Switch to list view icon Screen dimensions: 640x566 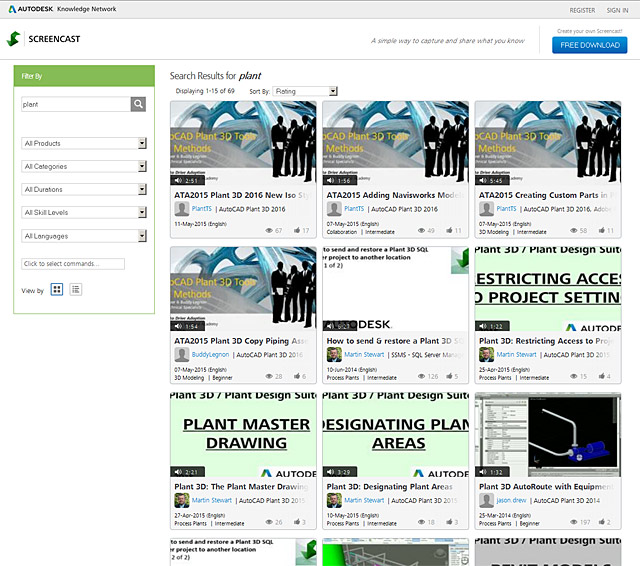(76, 289)
